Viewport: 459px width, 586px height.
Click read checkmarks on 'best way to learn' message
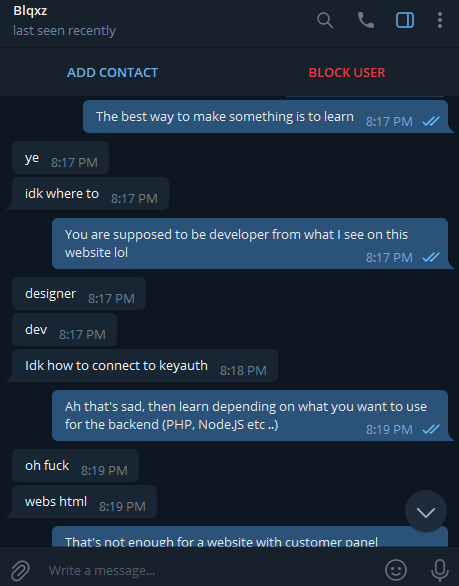click(431, 121)
